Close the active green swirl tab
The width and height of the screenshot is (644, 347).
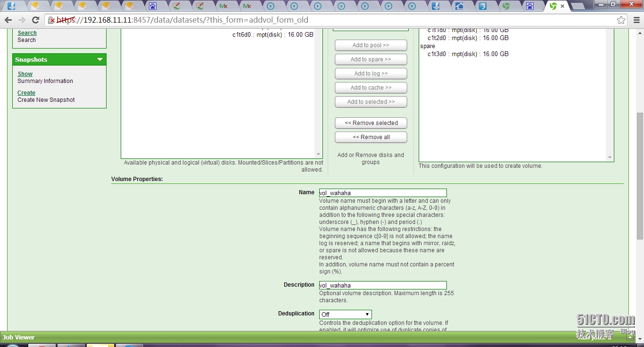[562, 6]
